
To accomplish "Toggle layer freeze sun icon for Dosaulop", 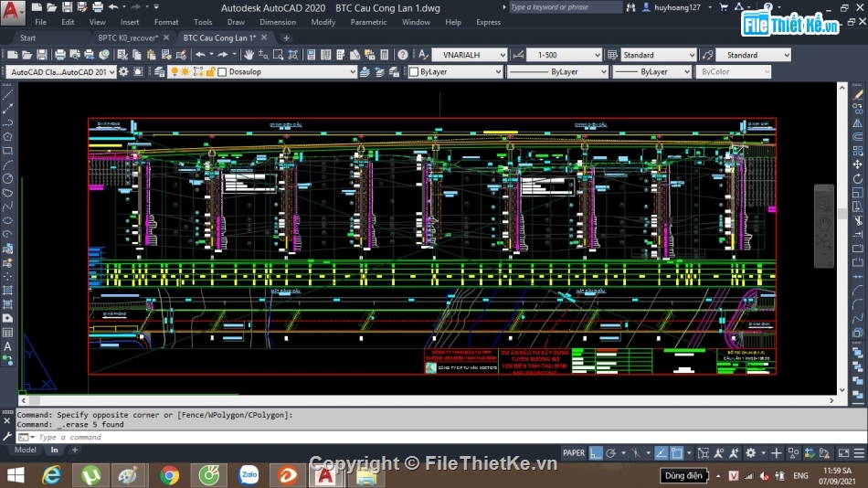I will [x=185, y=72].
